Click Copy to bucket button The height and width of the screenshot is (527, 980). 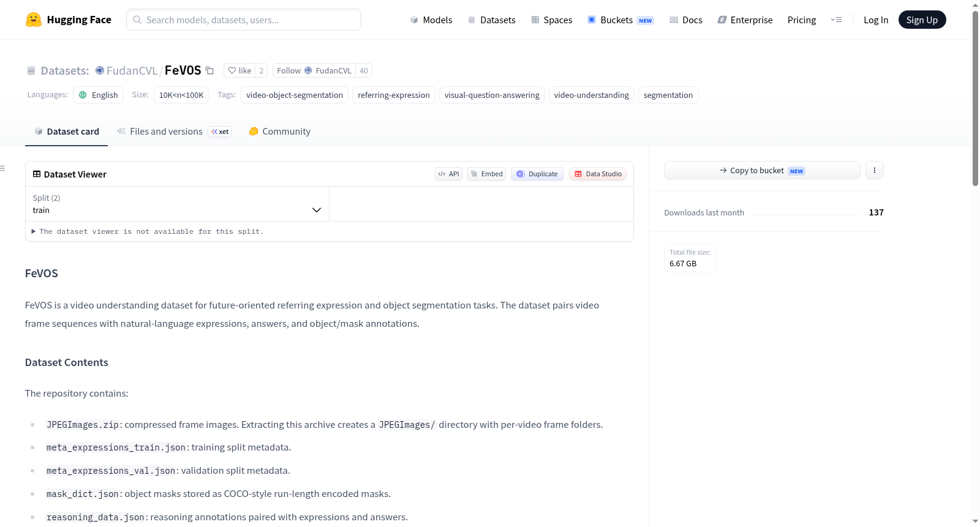(x=762, y=170)
